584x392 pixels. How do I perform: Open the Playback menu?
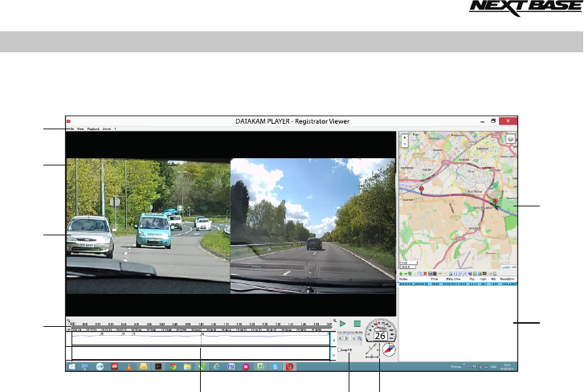[x=93, y=129]
